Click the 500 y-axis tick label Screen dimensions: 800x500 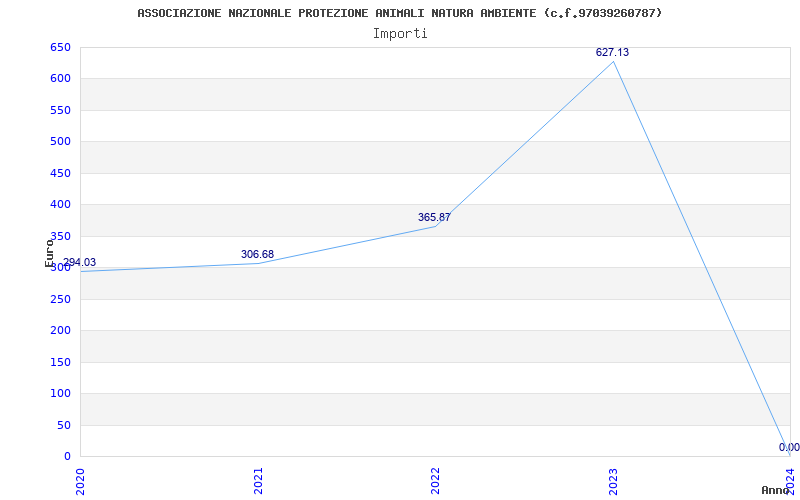60,141
